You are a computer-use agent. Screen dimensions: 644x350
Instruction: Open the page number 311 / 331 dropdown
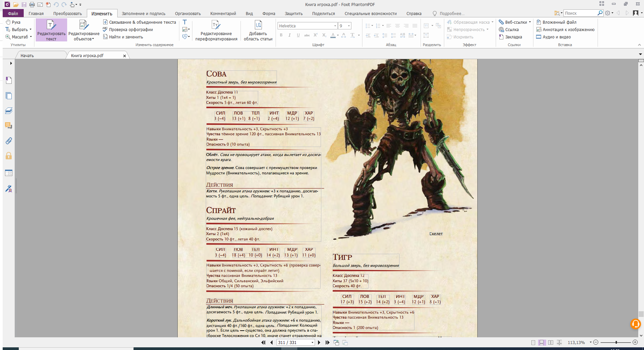pos(312,342)
